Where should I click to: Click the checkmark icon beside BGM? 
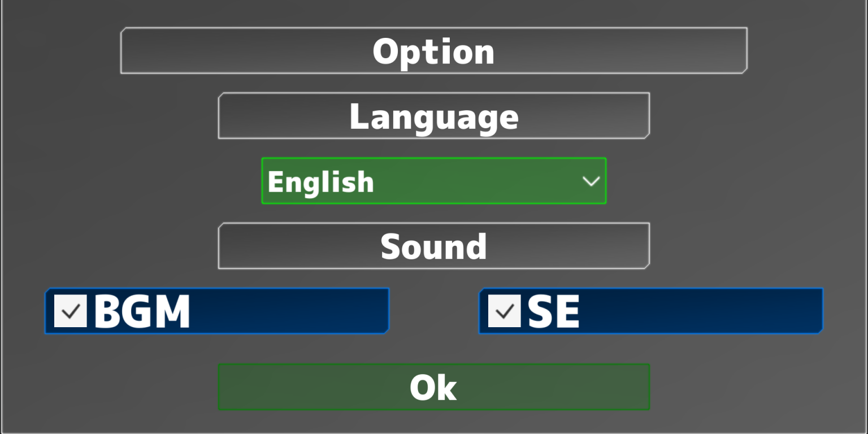(71, 311)
